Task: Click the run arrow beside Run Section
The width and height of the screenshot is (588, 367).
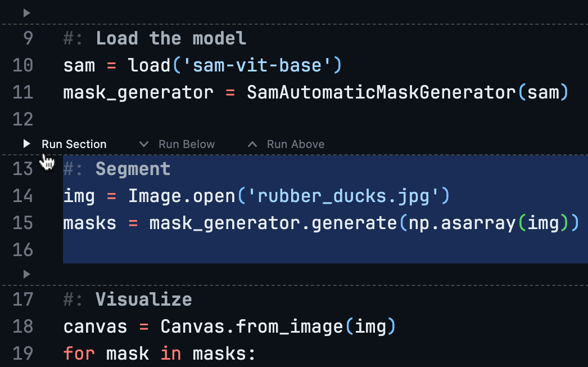Action: [x=26, y=144]
